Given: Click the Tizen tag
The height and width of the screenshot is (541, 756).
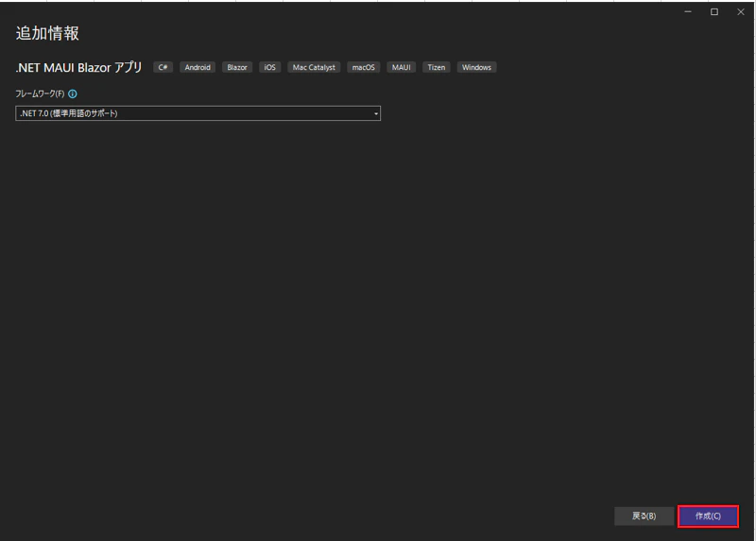Looking at the screenshot, I should tap(437, 67).
